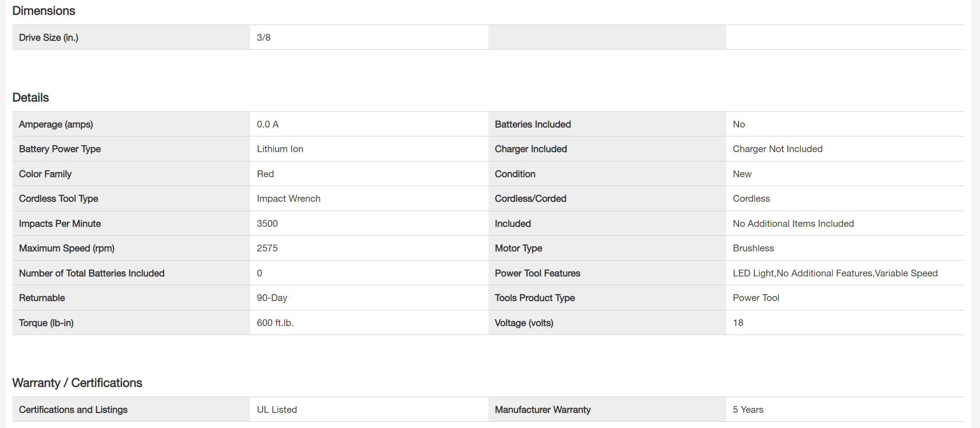This screenshot has height=428, width=980.
Task: Click the Brushless motor type value
Action: [x=753, y=248]
